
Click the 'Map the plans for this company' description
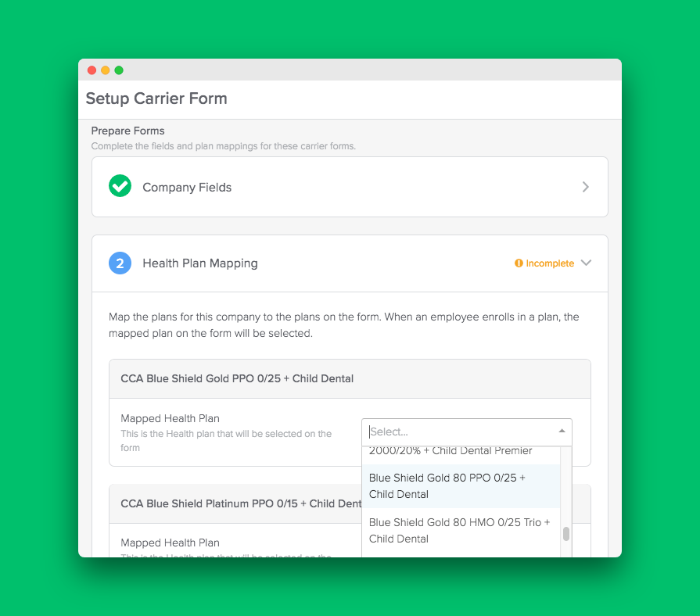344,325
